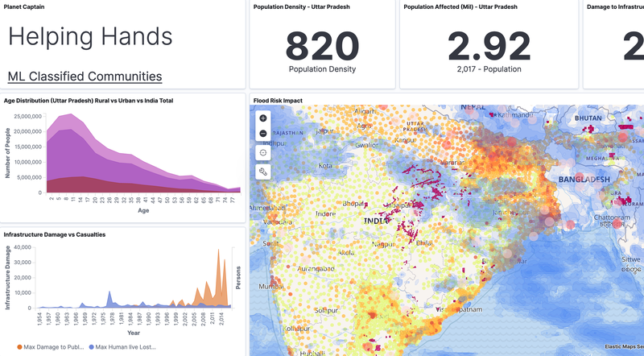Click the Helping Hands heading text

click(x=89, y=36)
